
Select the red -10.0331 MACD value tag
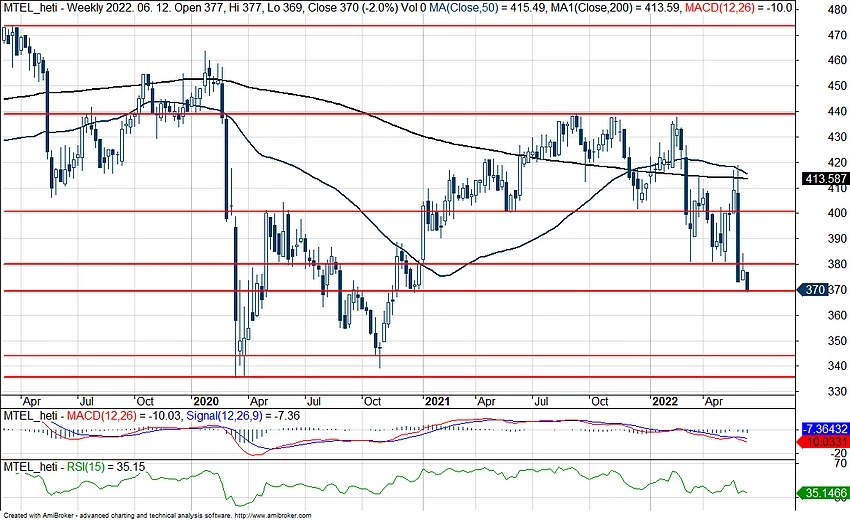pos(823,441)
